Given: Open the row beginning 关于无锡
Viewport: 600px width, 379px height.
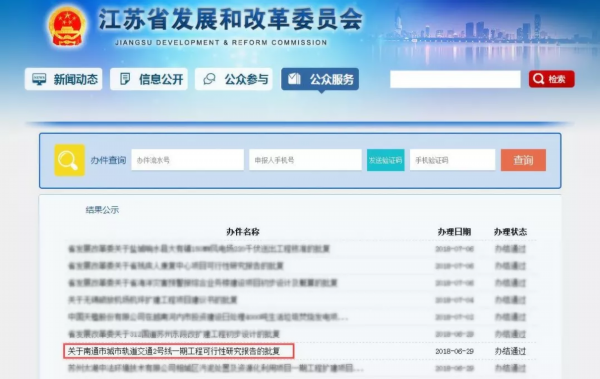Looking at the screenshot, I should [152, 300].
